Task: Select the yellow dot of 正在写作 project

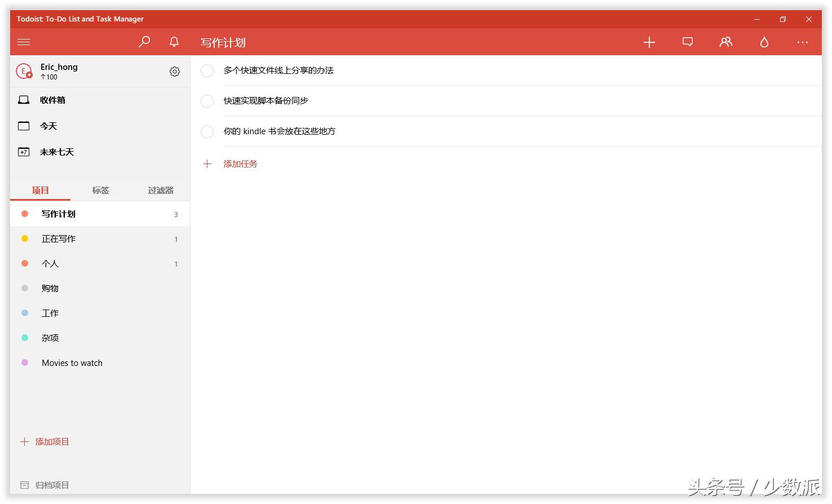Action: [x=25, y=238]
